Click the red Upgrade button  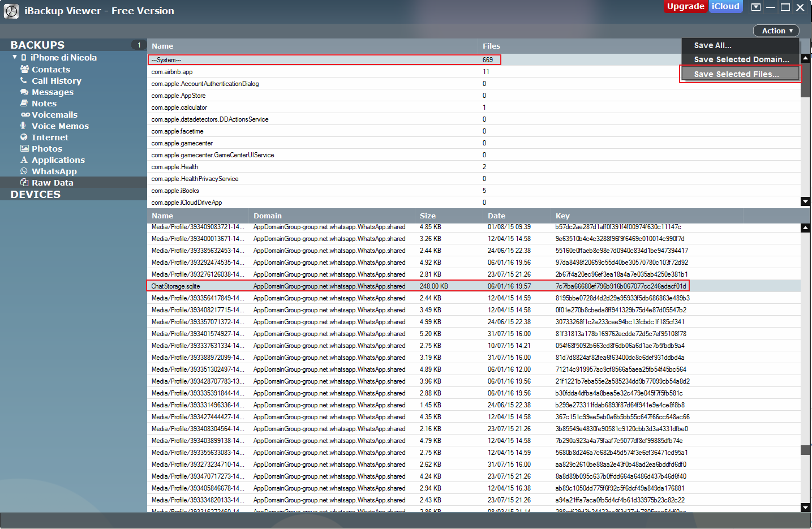(x=685, y=6)
